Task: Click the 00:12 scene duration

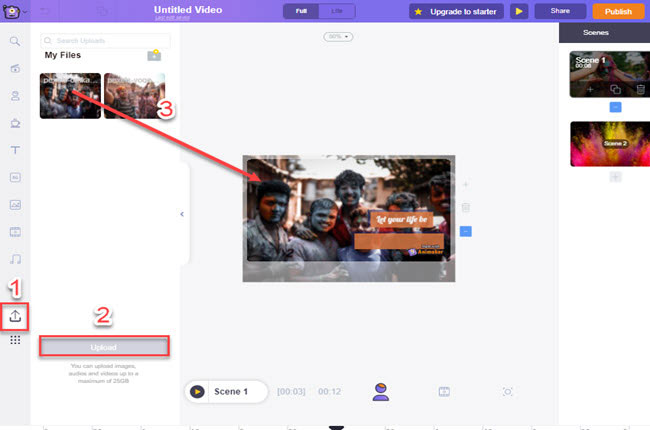Action: pyautogui.click(x=330, y=391)
